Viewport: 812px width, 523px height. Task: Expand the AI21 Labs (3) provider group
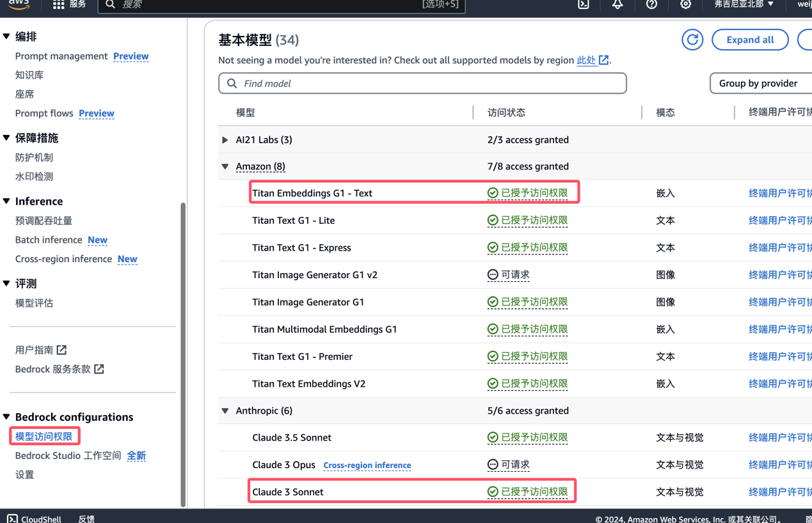tap(225, 140)
